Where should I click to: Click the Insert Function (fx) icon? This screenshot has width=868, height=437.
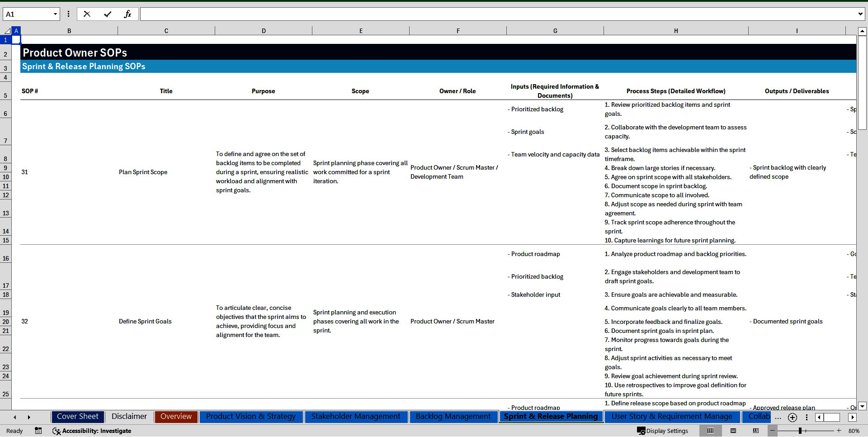[x=128, y=14]
